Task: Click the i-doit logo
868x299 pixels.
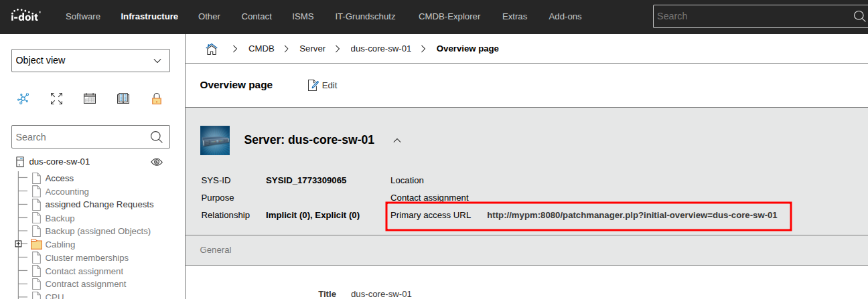Action: pos(25,14)
